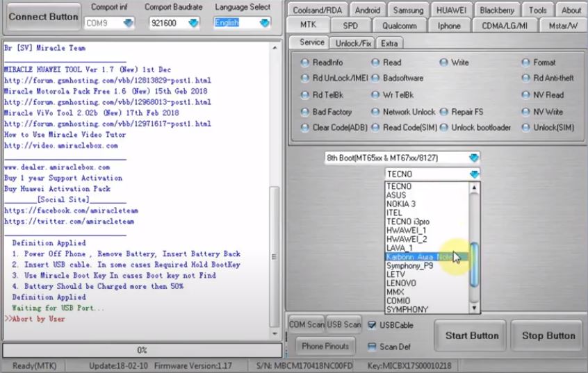The height and width of the screenshot is (373, 588).
Task: Select Read Code(SIM) option
Action: 375,127
